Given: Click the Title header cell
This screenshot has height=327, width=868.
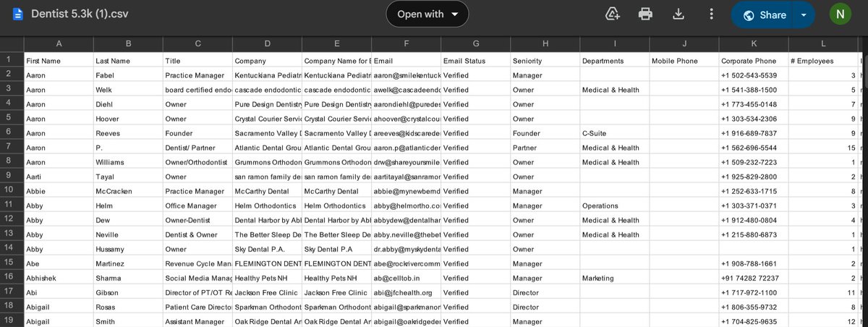Looking at the screenshot, I should (x=197, y=61).
